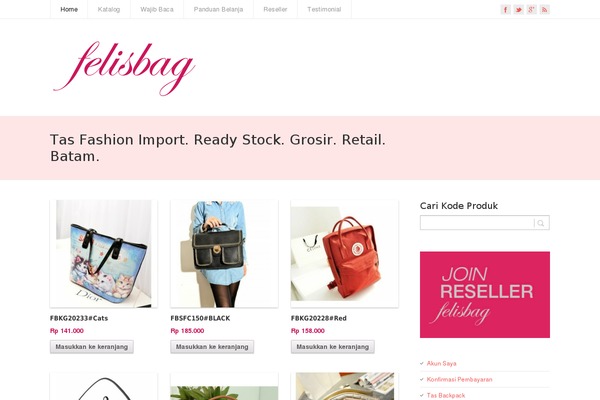Open the Akun Saya link

pyautogui.click(x=442, y=363)
